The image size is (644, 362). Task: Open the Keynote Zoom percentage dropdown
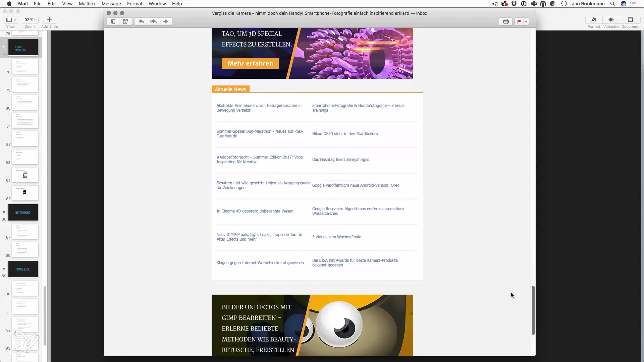click(30, 20)
